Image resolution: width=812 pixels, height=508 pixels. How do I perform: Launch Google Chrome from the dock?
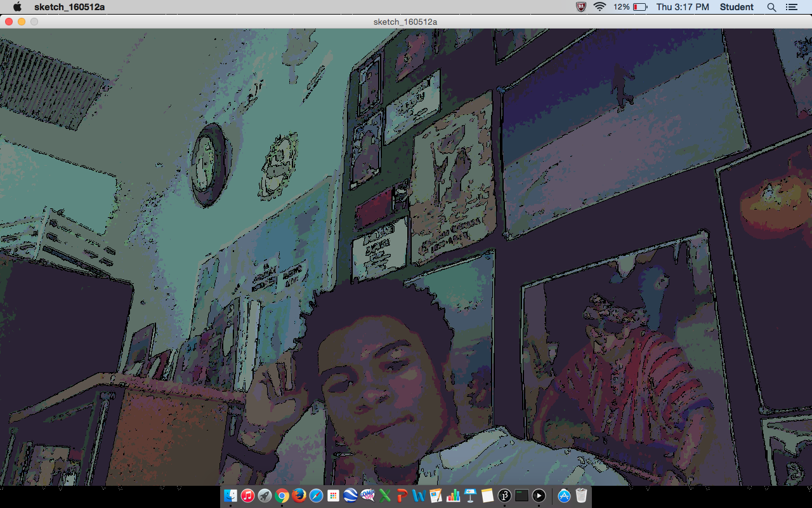(x=282, y=496)
